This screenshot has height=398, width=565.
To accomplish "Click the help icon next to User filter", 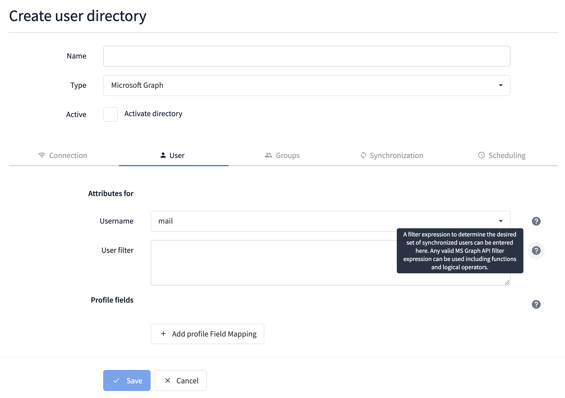I will [x=536, y=250].
